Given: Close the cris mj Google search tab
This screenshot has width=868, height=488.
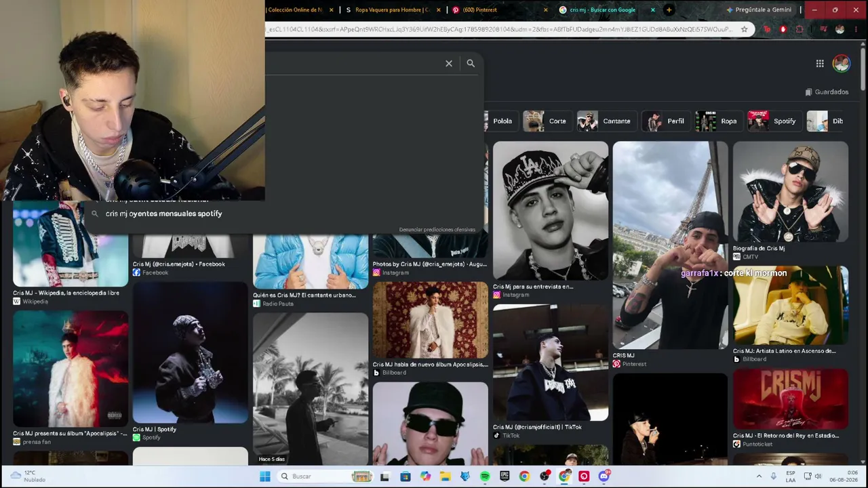Looking at the screenshot, I should (653, 9).
